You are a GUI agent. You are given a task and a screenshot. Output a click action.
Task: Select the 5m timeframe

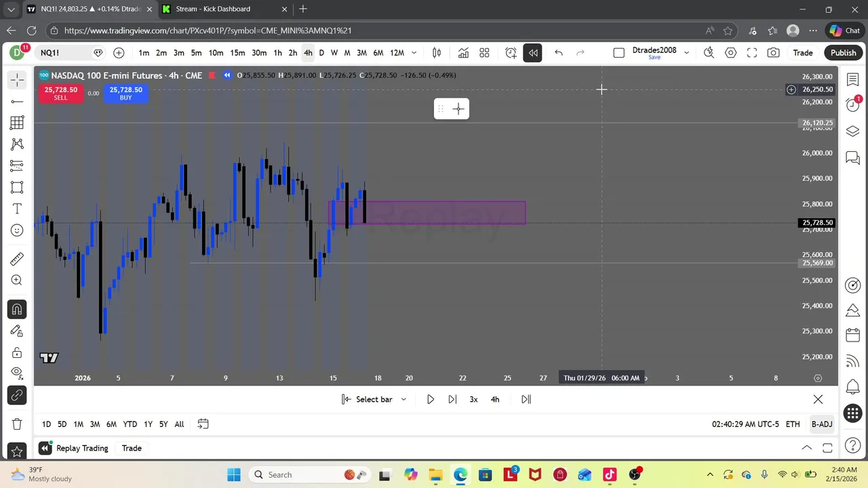[196, 53]
